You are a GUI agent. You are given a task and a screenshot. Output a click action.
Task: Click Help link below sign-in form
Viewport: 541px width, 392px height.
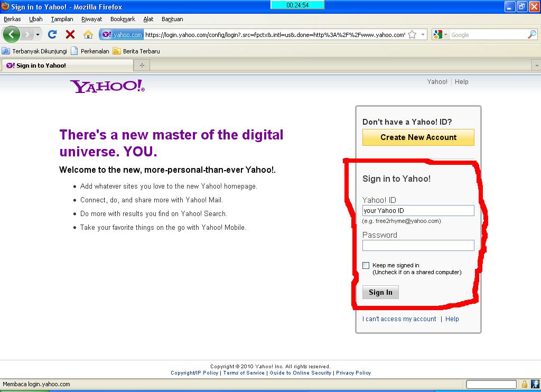tap(452, 319)
